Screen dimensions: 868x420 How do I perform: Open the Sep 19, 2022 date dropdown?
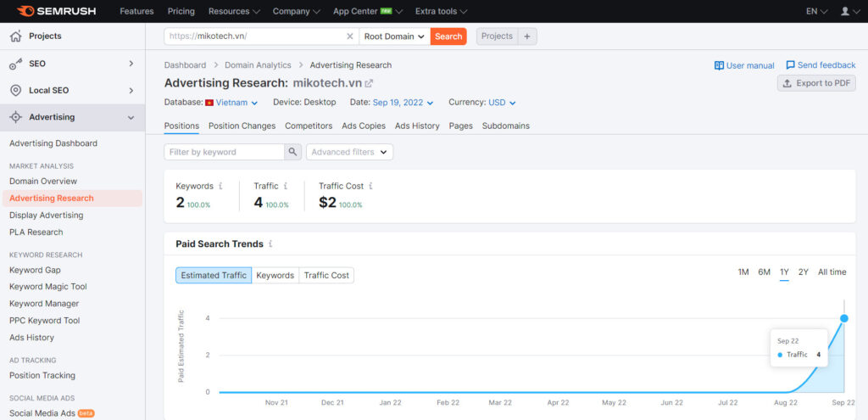(x=403, y=103)
